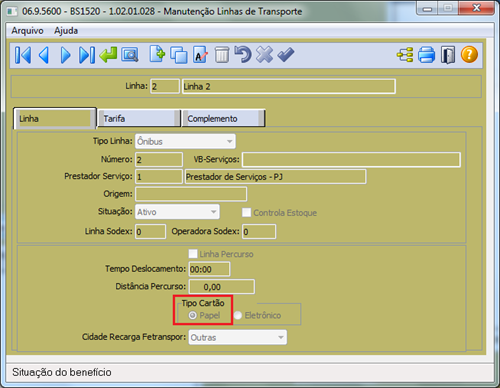Screen dimensions: 500x388
Task: Click the application icon in title bar
Action: tap(12, 12)
